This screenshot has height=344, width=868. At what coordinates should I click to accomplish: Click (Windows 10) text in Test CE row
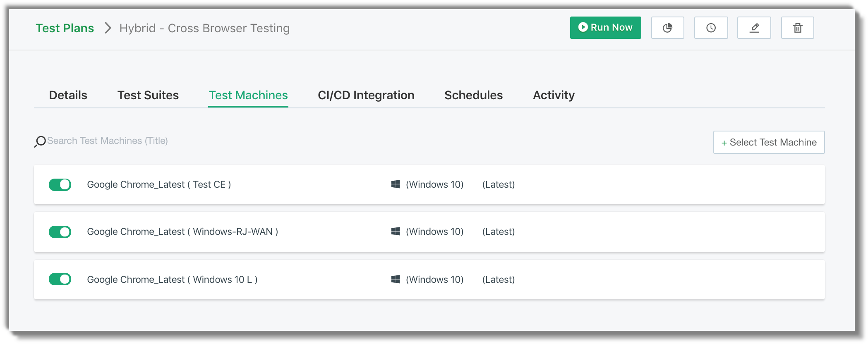coord(435,184)
